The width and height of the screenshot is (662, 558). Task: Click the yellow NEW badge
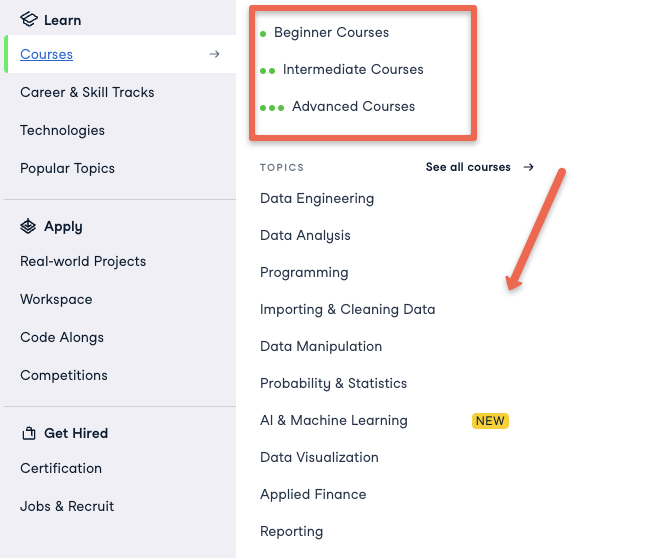tap(490, 421)
